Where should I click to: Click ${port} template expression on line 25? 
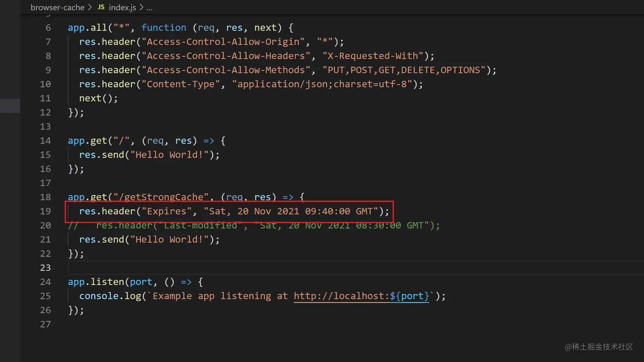(x=409, y=296)
